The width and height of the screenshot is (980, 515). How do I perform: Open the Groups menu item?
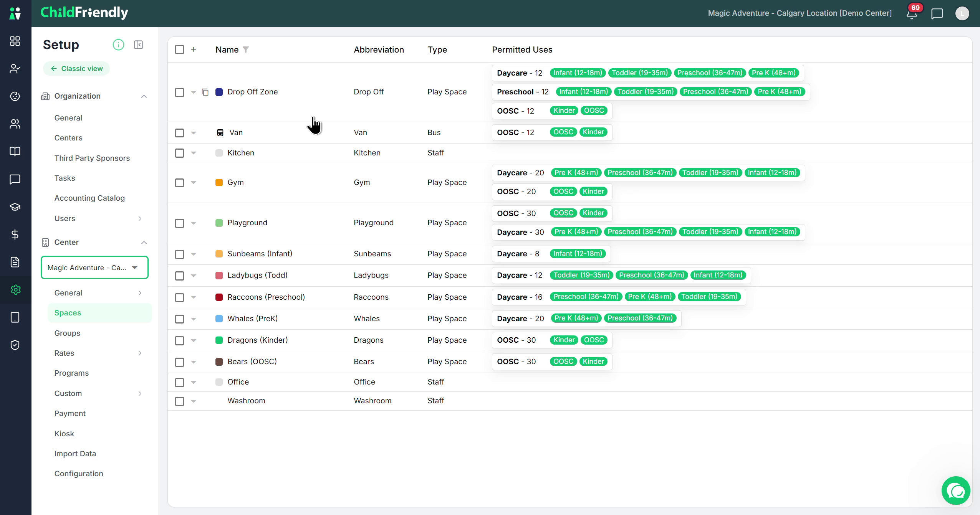tap(67, 333)
